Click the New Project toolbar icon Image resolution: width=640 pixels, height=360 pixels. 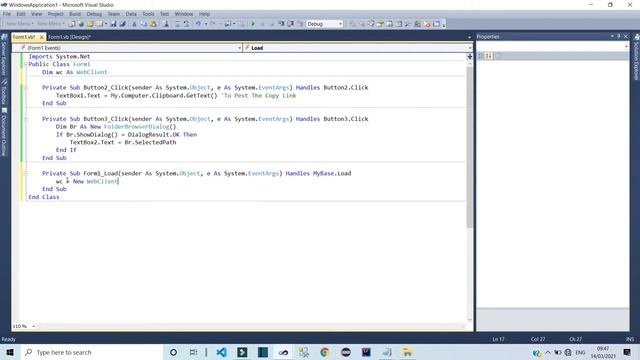tap(71, 24)
